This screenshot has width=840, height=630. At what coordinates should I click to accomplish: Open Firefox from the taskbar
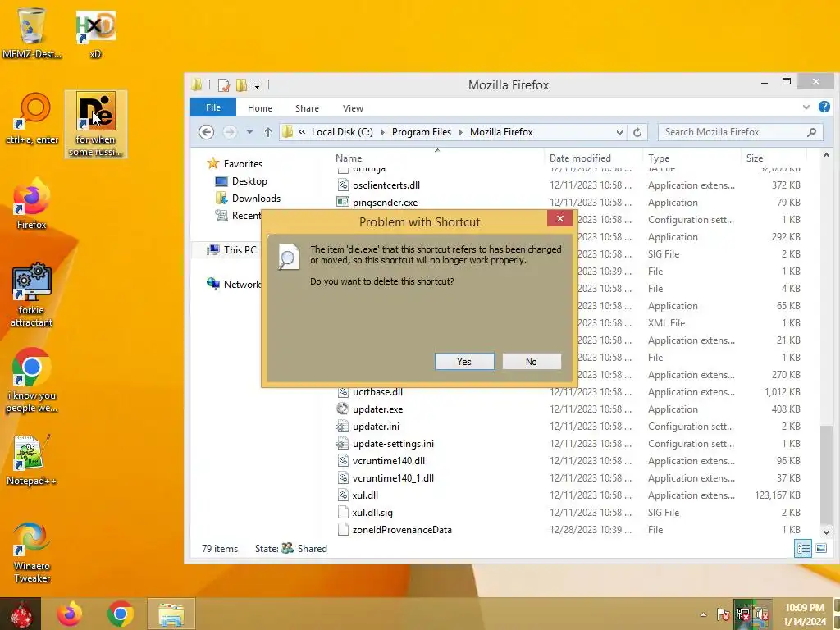pyautogui.click(x=70, y=614)
